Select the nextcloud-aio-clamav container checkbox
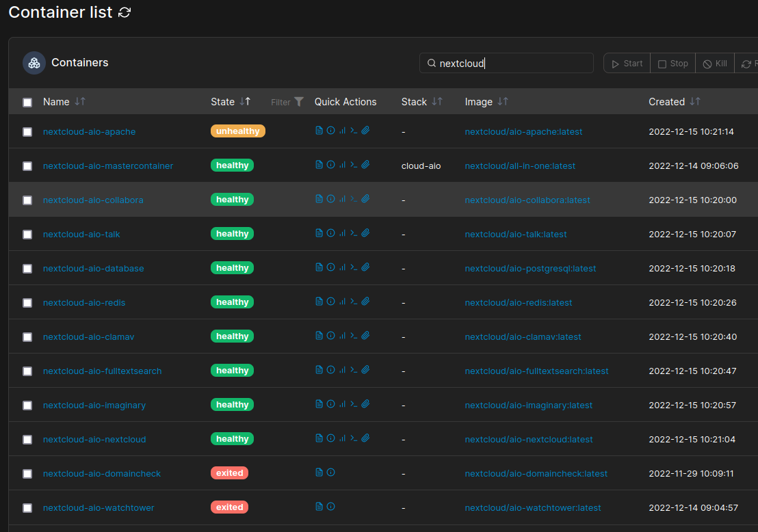This screenshot has height=532, width=758. pyautogui.click(x=27, y=336)
